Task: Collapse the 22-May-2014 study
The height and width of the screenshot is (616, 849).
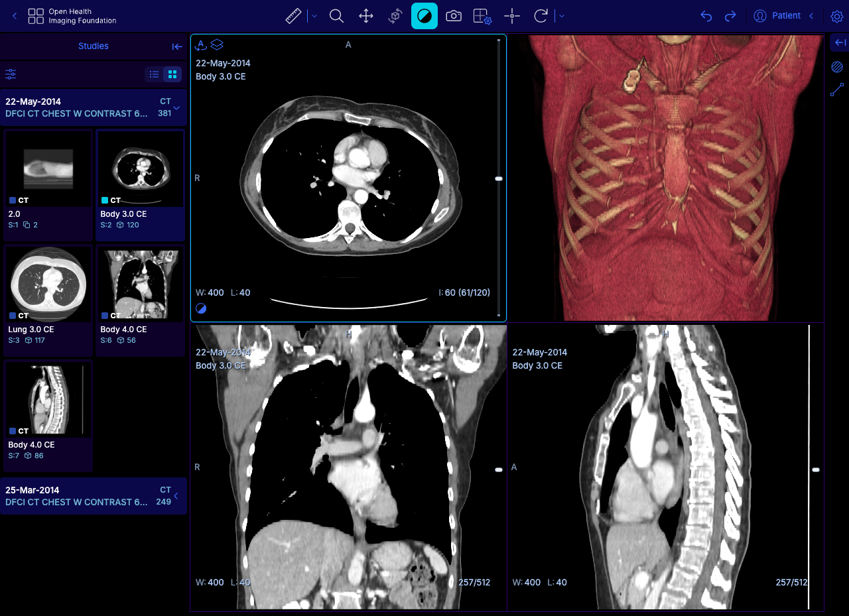Action: pyautogui.click(x=176, y=107)
